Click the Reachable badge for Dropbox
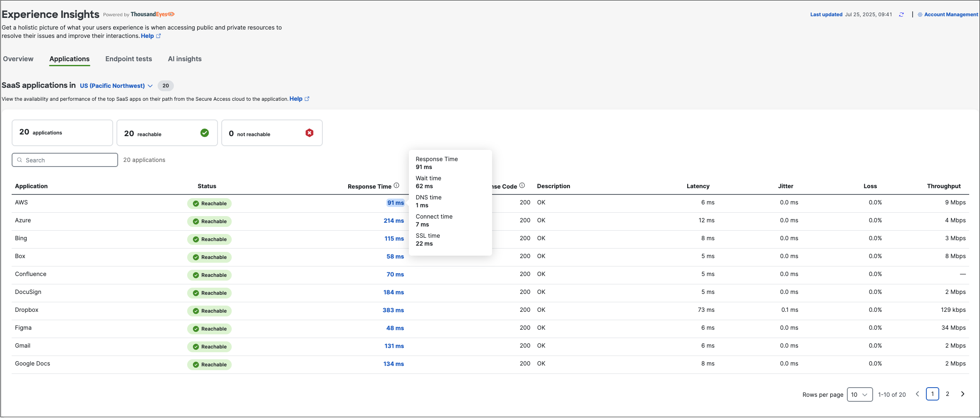 209,311
